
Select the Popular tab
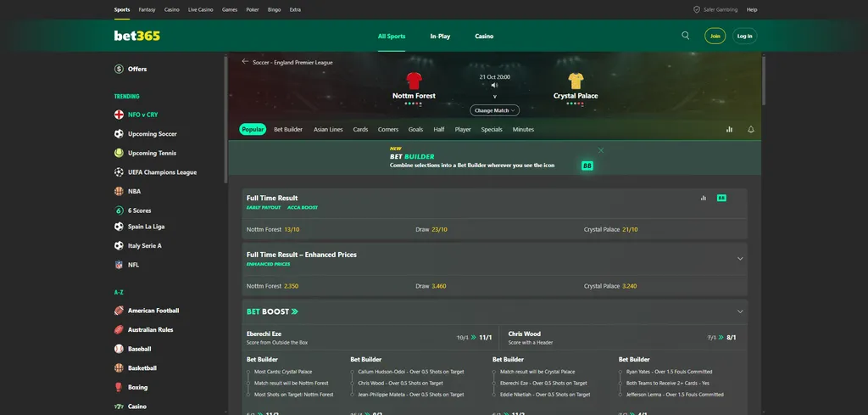[253, 129]
